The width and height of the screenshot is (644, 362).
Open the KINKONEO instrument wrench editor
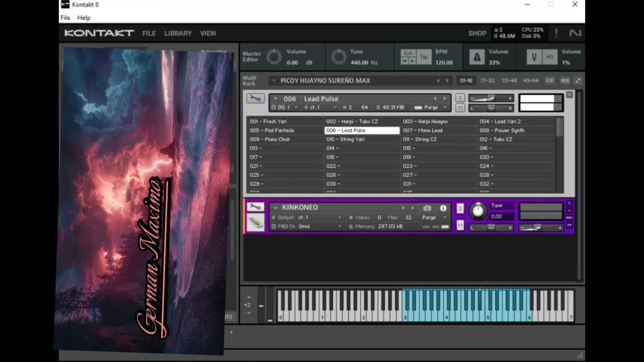[x=255, y=207]
